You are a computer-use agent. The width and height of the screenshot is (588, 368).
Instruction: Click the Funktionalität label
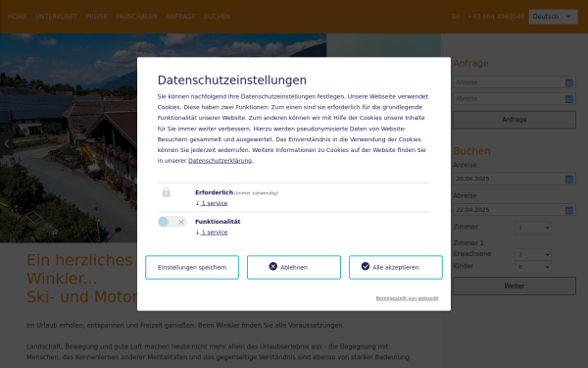(218, 222)
